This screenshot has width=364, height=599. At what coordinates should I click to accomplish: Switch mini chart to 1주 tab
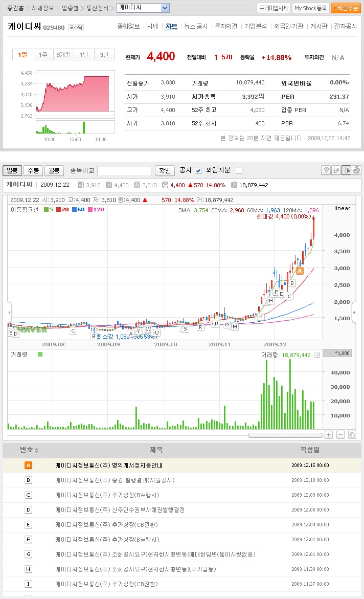click(x=43, y=55)
